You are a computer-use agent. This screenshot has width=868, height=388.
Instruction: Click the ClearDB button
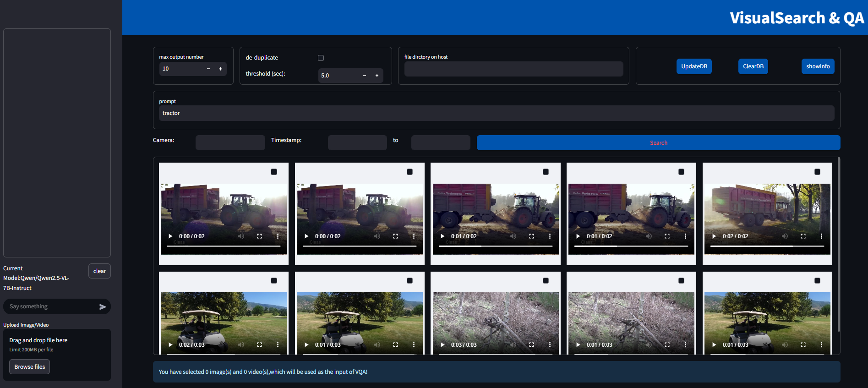pyautogui.click(x=753, y=66)
